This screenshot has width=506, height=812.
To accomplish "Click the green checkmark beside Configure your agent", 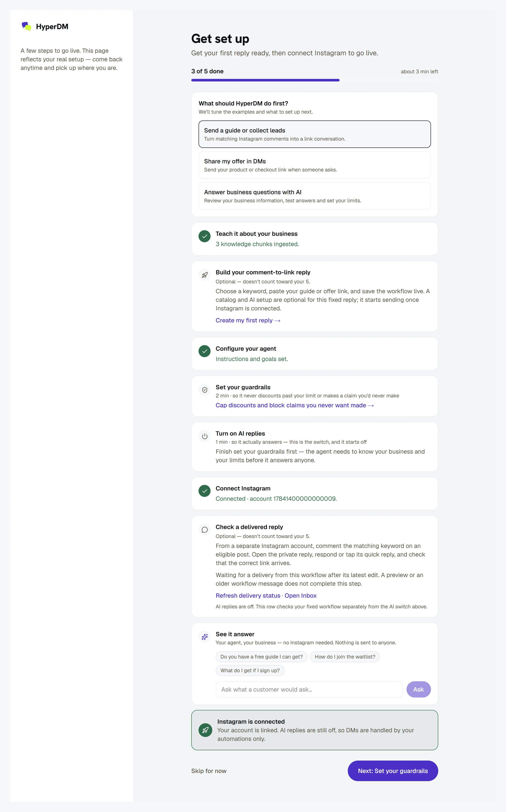I will 205,351.
